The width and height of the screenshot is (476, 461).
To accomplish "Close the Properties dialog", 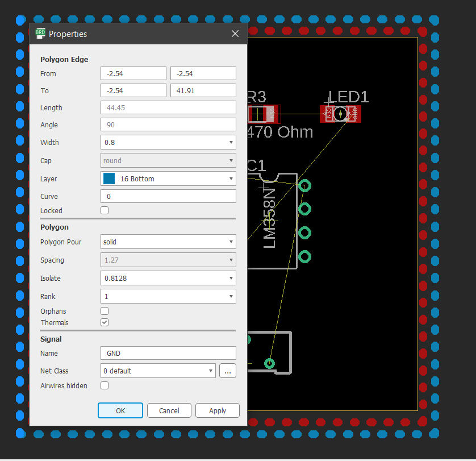I will pyautogui.click(x=235, y=34).
